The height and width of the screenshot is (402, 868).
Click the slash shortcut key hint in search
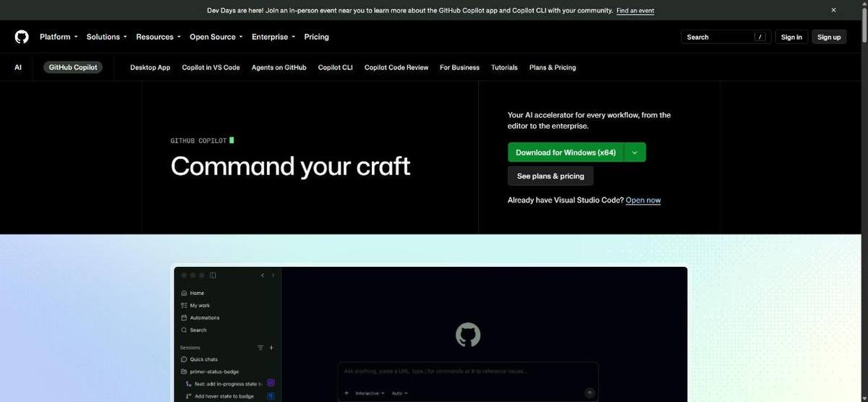click(759, 37)
